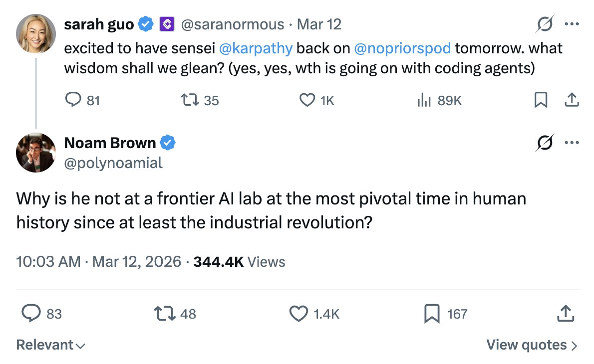Open Noam Brown's profile picture
Viewport: 594px width, 364px height.
(x=35, y=153)
